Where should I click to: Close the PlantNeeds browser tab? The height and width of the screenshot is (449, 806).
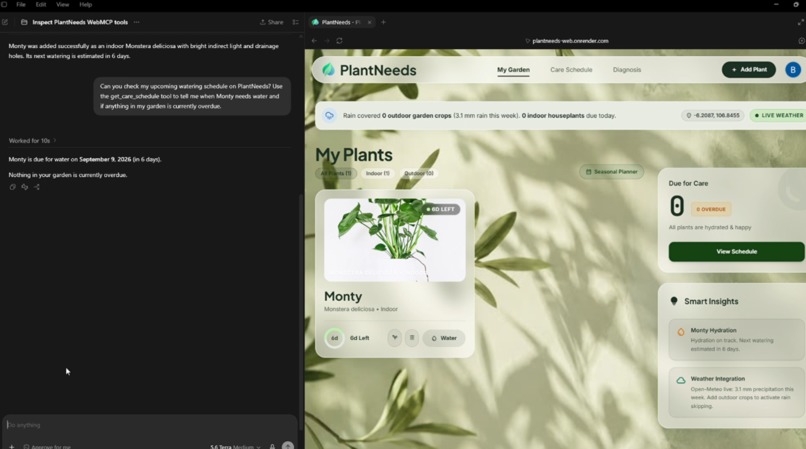(x=369, y=22)
